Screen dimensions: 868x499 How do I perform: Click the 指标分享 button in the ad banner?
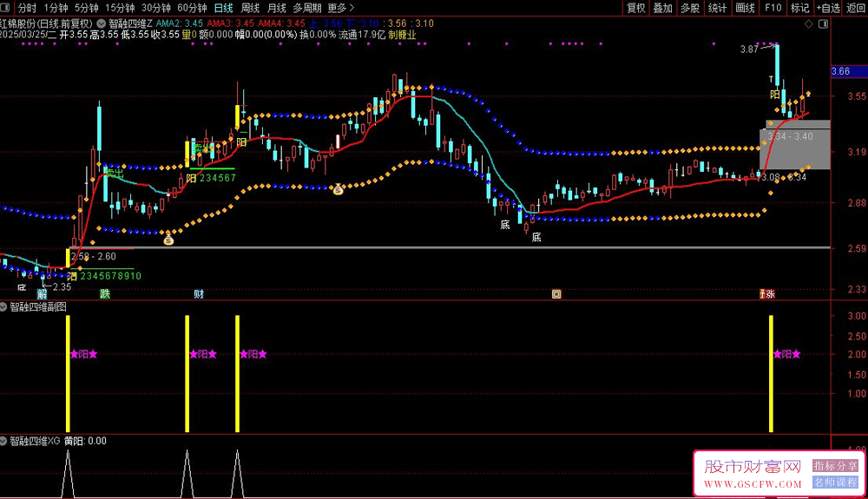pyautogui.click(x=835, y=466)
